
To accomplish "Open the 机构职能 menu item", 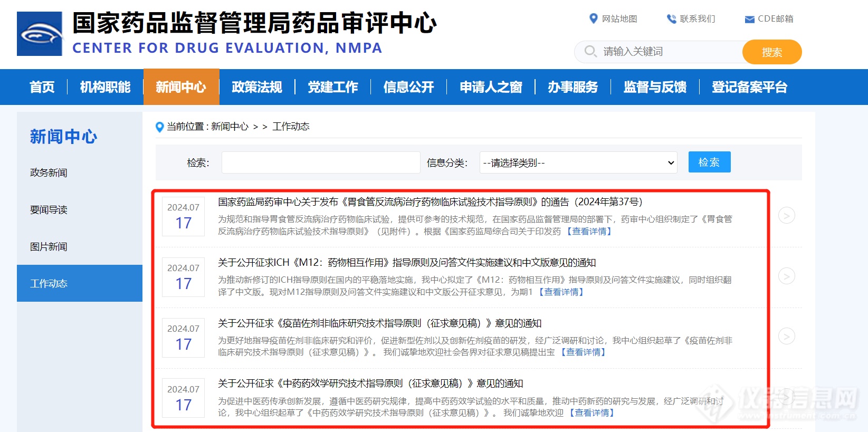I will point(106,87).
